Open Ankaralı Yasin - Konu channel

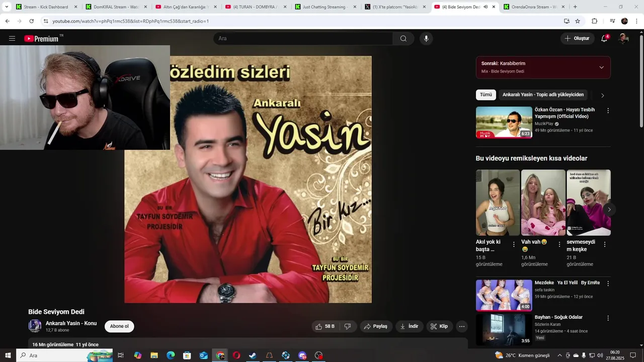71,323
